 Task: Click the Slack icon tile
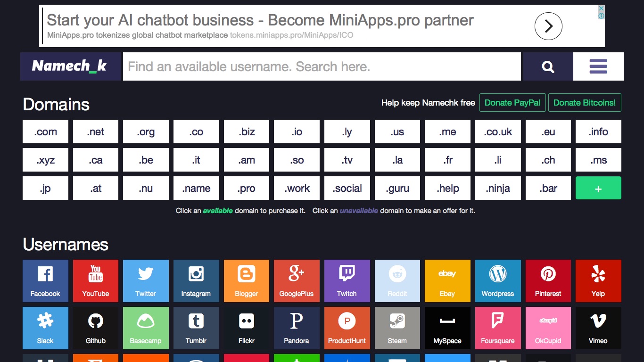pos(45,328)
